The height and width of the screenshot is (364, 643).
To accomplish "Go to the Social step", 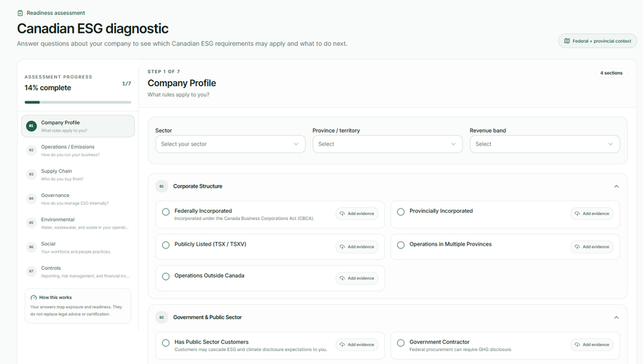I will [x=78, y=247].
